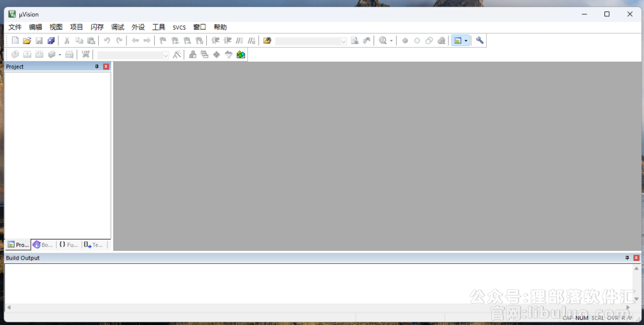Click the Find in Files icon
Image resolution: width=644 pixels, height=325 pixels.
coord(355,41)
